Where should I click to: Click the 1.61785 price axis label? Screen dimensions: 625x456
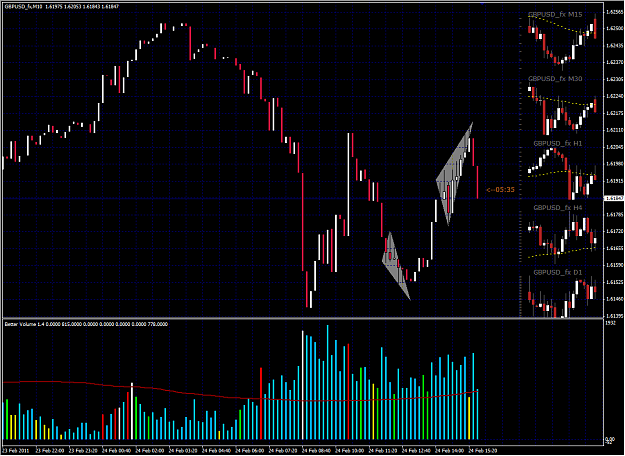click(x=614, y=214)
